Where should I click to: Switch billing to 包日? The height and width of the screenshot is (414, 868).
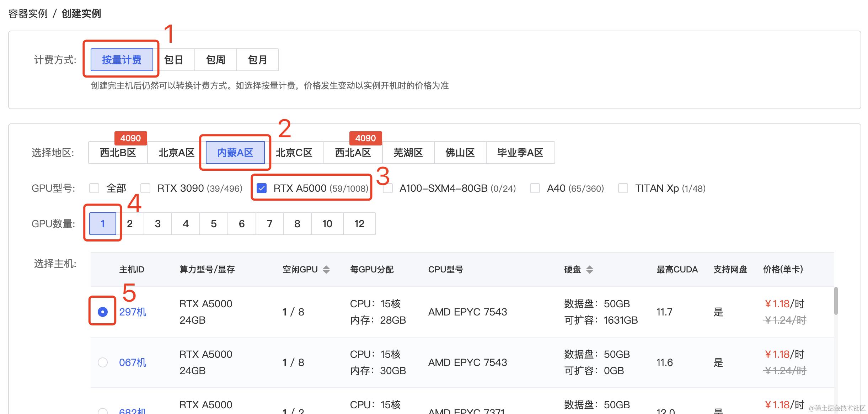pyautogui.click(x=174, y=60)
